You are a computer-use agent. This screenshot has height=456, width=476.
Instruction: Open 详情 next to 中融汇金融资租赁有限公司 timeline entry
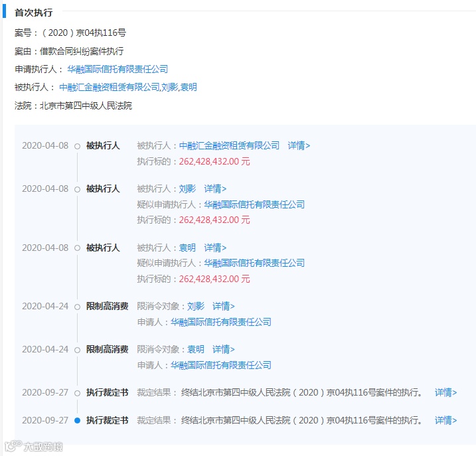(x=299, y=146)
